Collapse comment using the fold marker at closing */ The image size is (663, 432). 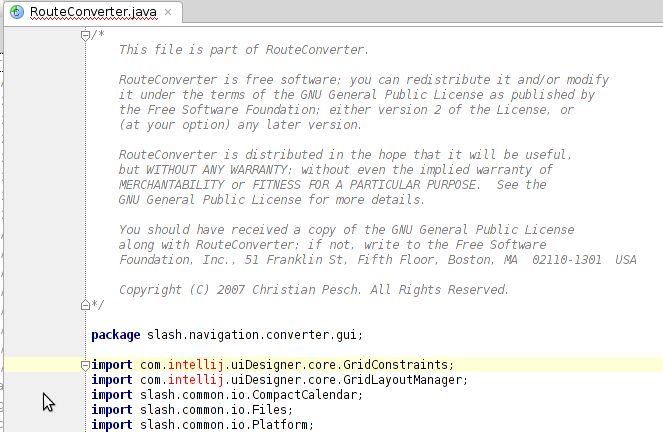pos(85,304)
